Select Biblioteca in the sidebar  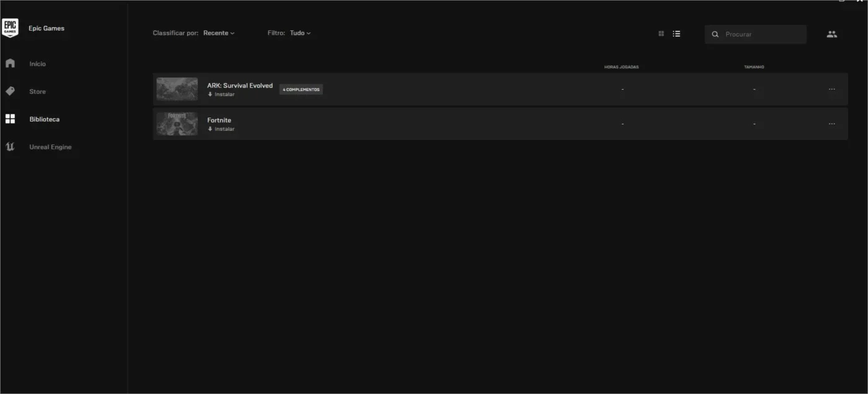(x=45, y=119)
